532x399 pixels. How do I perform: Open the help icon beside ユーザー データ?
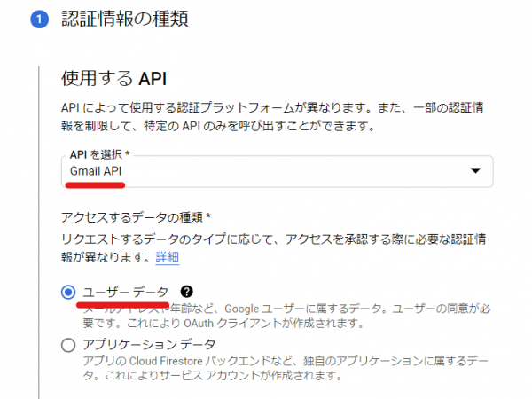pos(186,292)
